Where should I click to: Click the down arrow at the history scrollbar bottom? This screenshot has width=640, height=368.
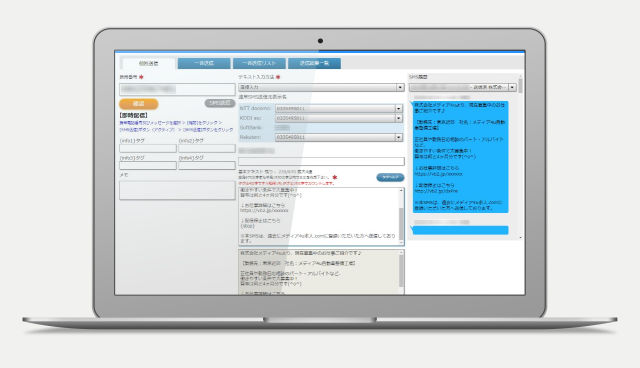click(x=520, y=237)
